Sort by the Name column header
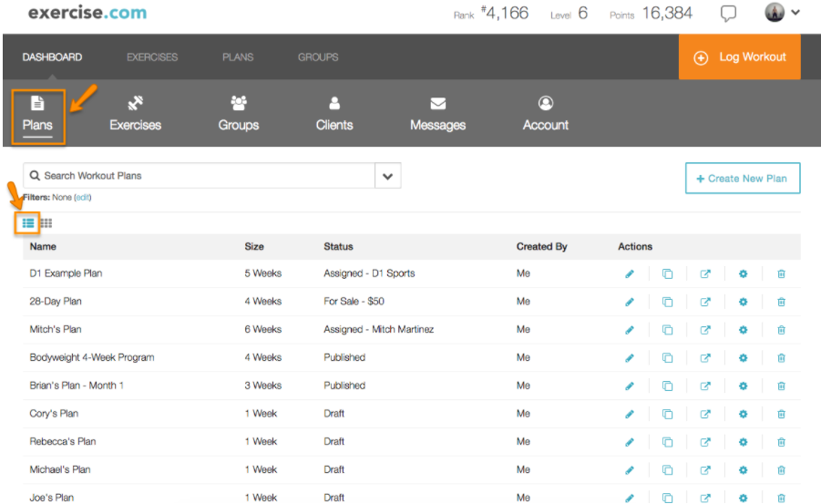Screen dimensions: 821x504 (x=43, y=246)
